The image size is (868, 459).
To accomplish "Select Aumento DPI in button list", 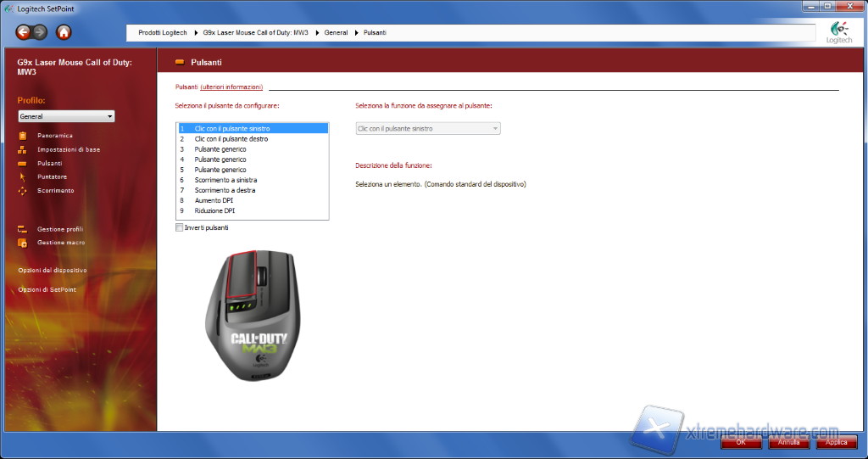I will [213, 200].
